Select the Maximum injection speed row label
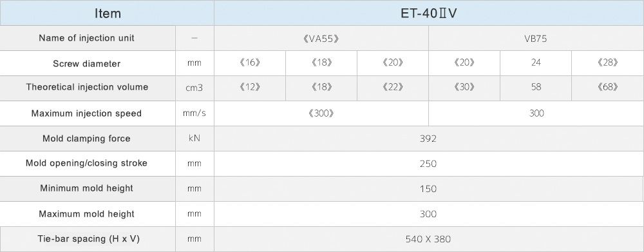 [x=86, y=113]
